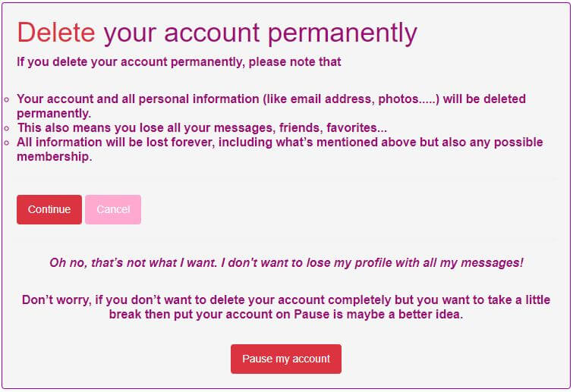The image size is (573, 392).
Task: Click the bullet marker before "This also means"
Action: 7,128
